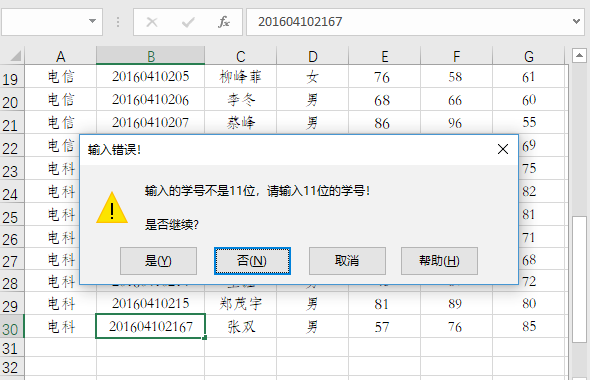The image size is (590, 380).
Task: Click the 女 cell in row 19
Action: [x=312, y=77]
